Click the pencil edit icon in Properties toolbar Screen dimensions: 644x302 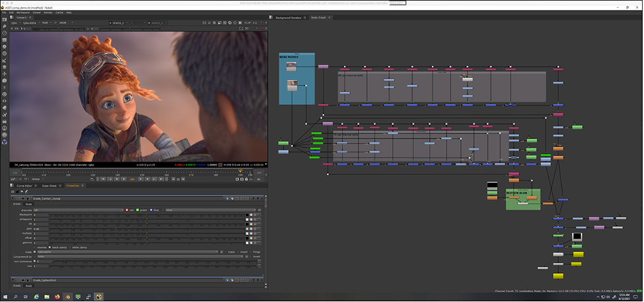pos(26,191)
